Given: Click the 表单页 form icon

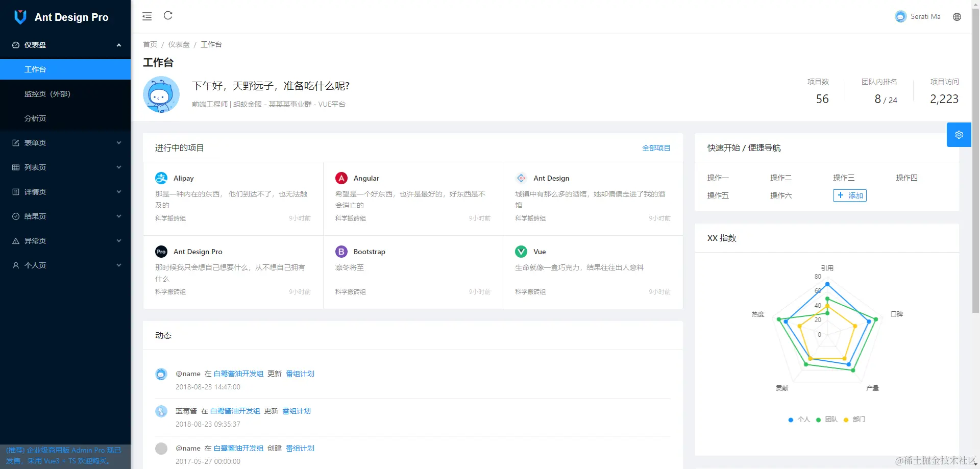Looking at the screenshot, I should [x=16, y=143].
